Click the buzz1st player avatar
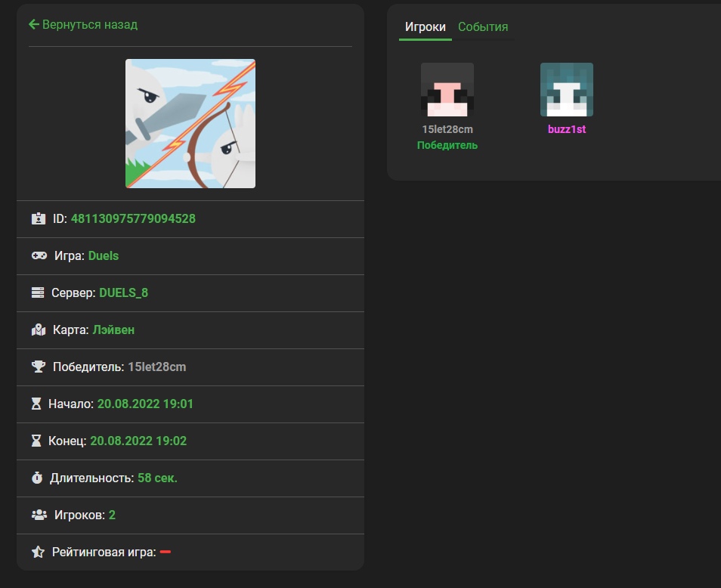This screenshot has height=588, width=721. coord(567,90)
